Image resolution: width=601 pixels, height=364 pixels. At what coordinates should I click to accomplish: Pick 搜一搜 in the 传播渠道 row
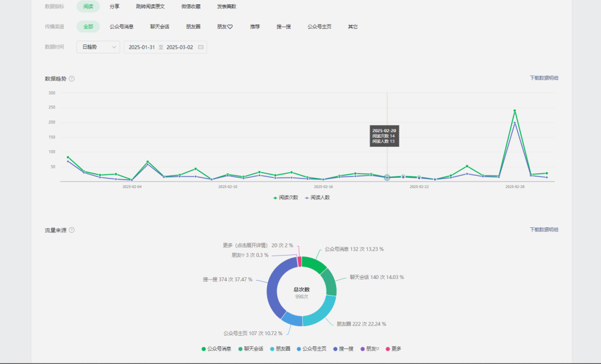click(x=284, y=27)
